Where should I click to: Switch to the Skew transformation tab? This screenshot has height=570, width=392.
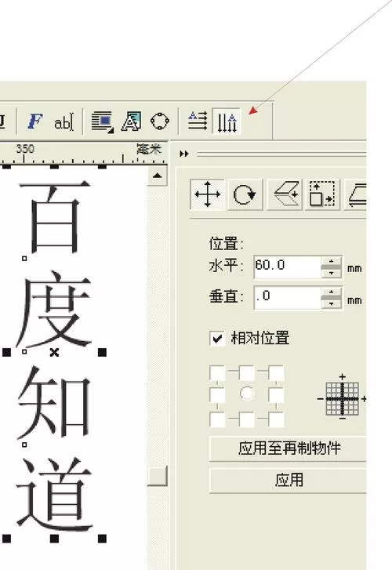(356, 194)
